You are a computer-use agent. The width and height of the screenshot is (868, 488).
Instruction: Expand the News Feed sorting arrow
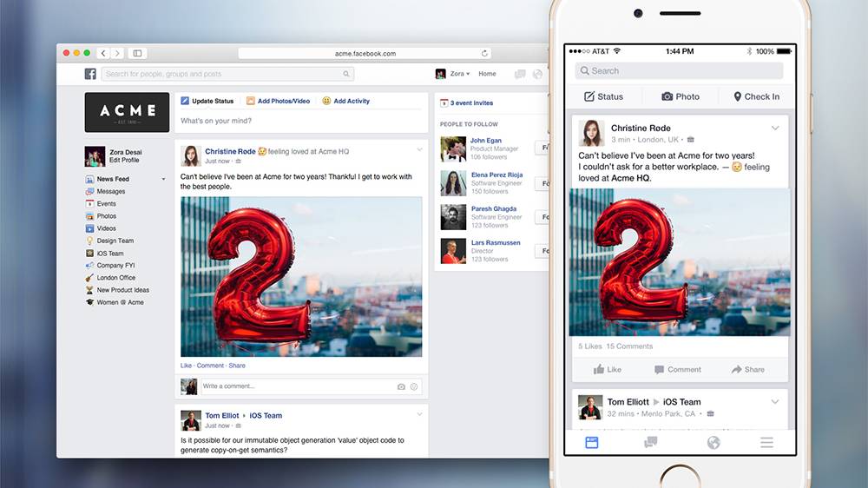click(163, 180)
